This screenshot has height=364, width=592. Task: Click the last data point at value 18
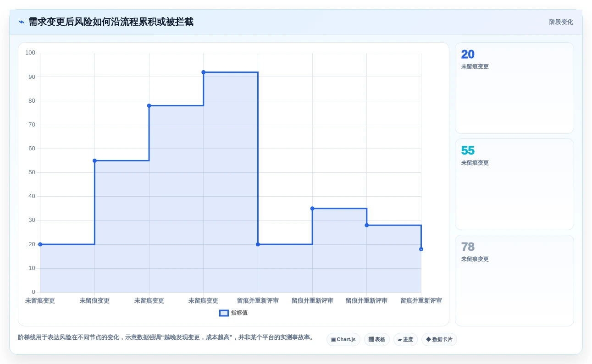pyautogui.click(x=421, y=249)
